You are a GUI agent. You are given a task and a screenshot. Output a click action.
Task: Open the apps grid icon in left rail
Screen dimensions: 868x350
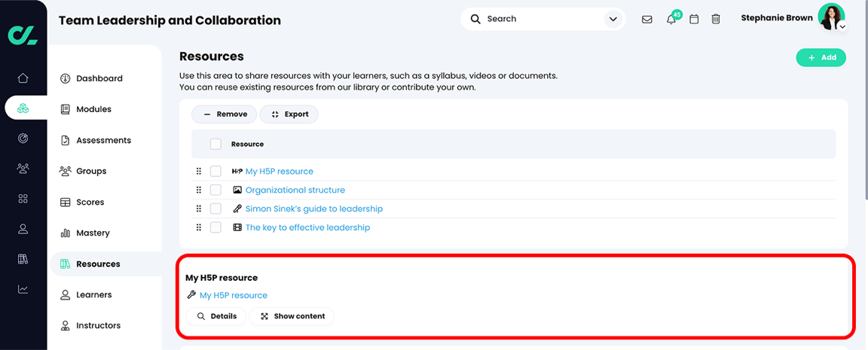[x=23, y=199]
